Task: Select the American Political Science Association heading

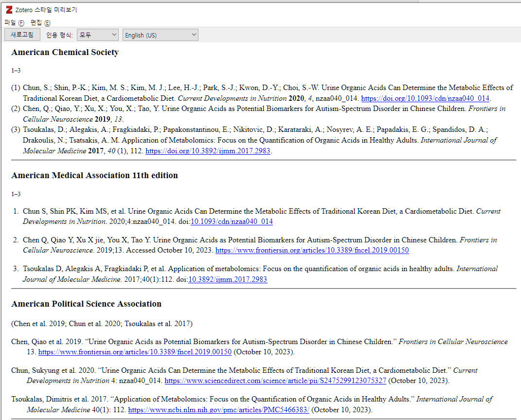Action: click(x=87, y=304)
